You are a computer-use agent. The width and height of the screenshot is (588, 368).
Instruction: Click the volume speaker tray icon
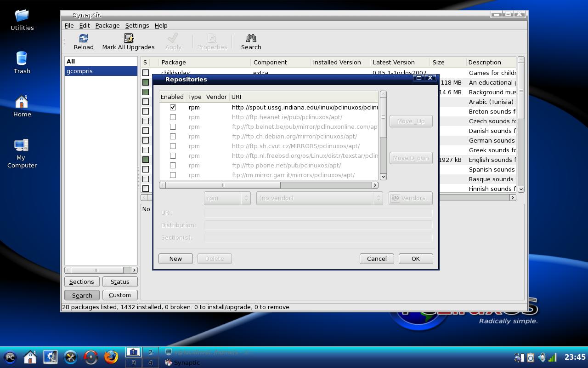pos(542,357)
